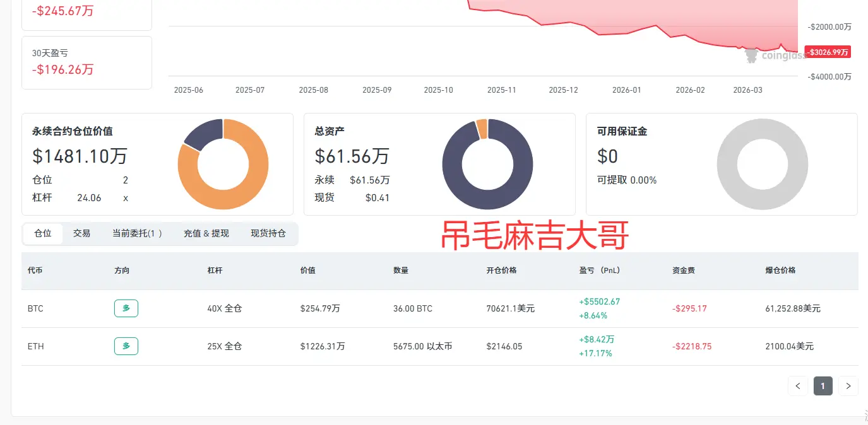Click the 40X 全仓 leverage cell
868x425 pixels.
click(225, 309)
